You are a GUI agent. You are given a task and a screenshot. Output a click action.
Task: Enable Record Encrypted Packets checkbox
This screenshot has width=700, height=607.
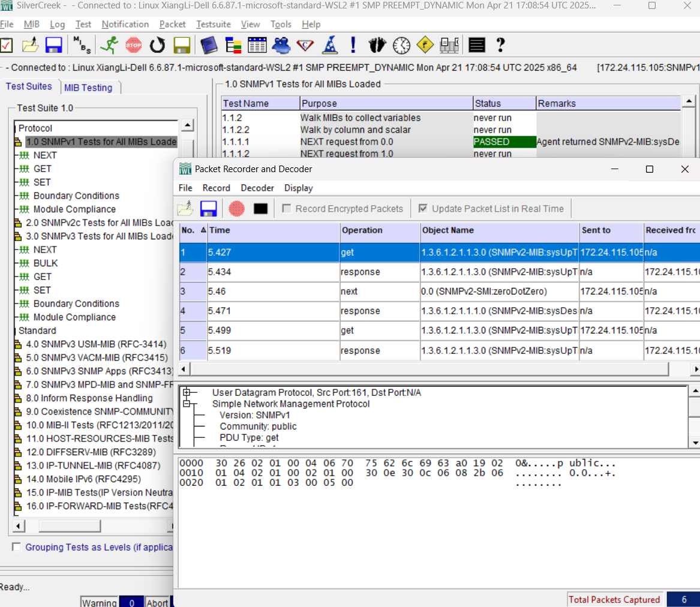(x=287, y=209)
